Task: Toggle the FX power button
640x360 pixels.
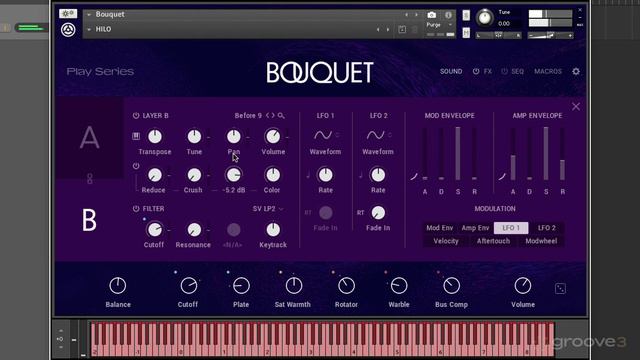Action: 476,71
